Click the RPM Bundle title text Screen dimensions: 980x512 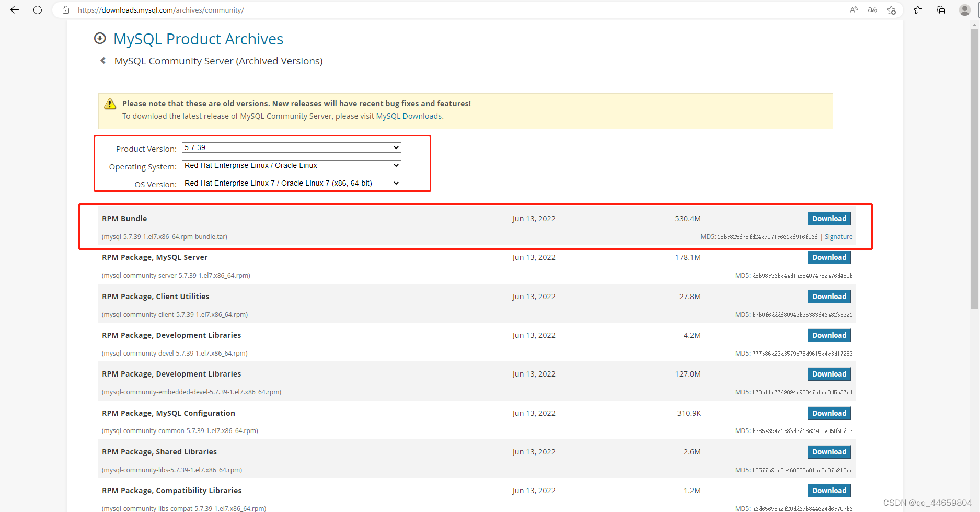tap(124, 219)
